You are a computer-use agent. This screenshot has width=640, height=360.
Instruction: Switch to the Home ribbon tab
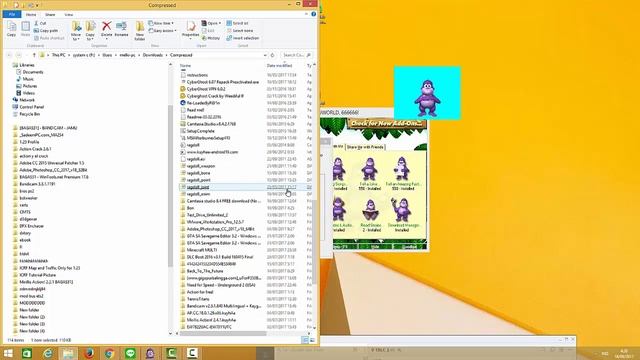point(31,14)
